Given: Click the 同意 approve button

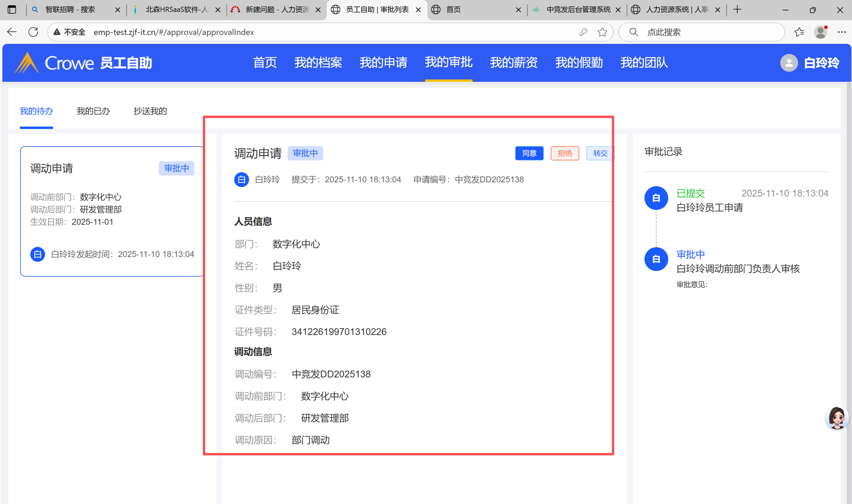Looking at the screenshot, I should click(529, 153).
